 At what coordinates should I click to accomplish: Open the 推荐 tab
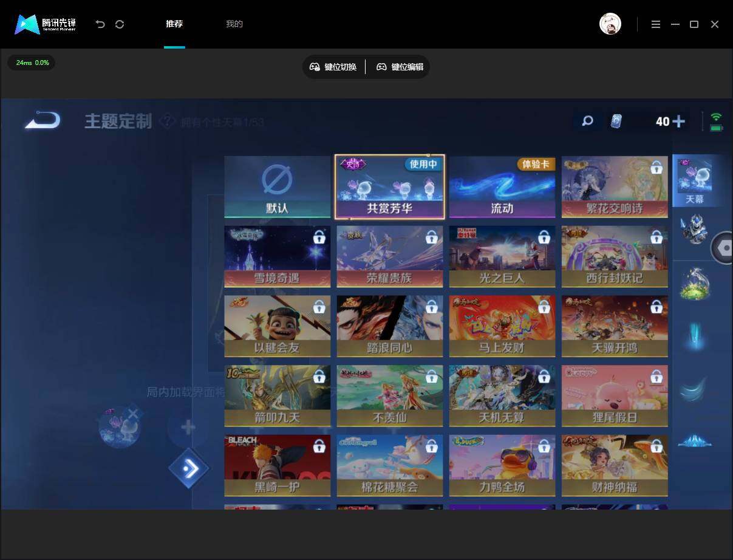[x=174, y=24]
